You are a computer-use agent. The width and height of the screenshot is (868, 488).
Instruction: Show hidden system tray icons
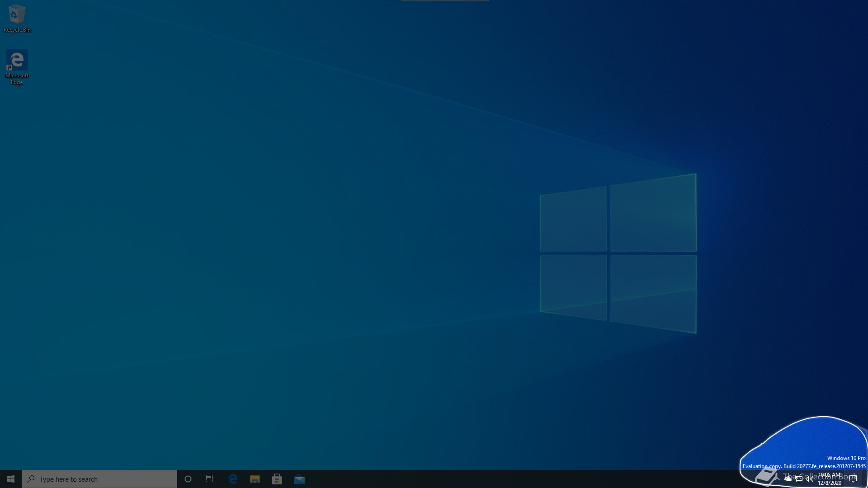pyautogui.click(x=777, y=479)
